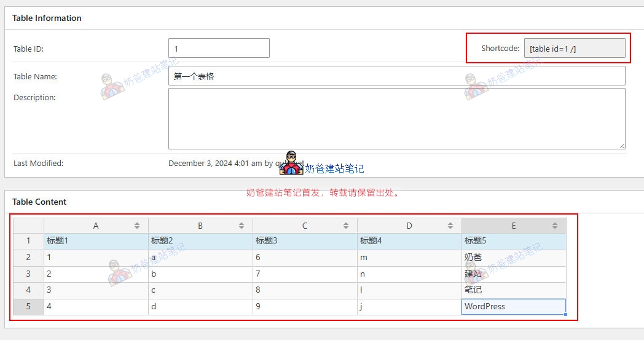Click cell containing letter j
Image resolution: width=644 pixels, height=340 pixels.
click(x=409, y=307)
